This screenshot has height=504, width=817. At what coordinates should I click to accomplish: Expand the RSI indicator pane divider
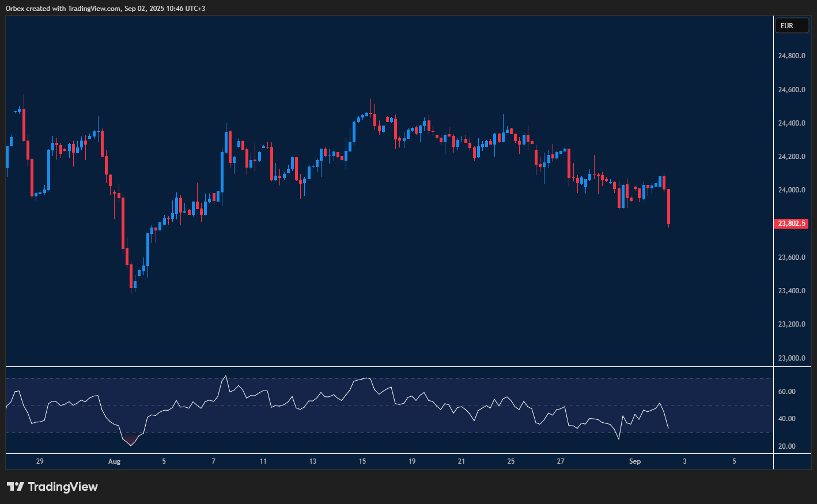coord(386,365)
